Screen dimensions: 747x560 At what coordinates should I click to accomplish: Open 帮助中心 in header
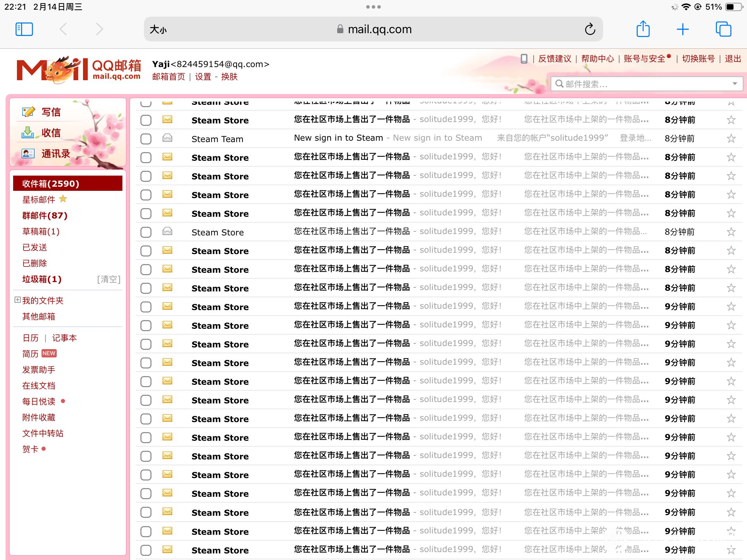pos(598,59)
